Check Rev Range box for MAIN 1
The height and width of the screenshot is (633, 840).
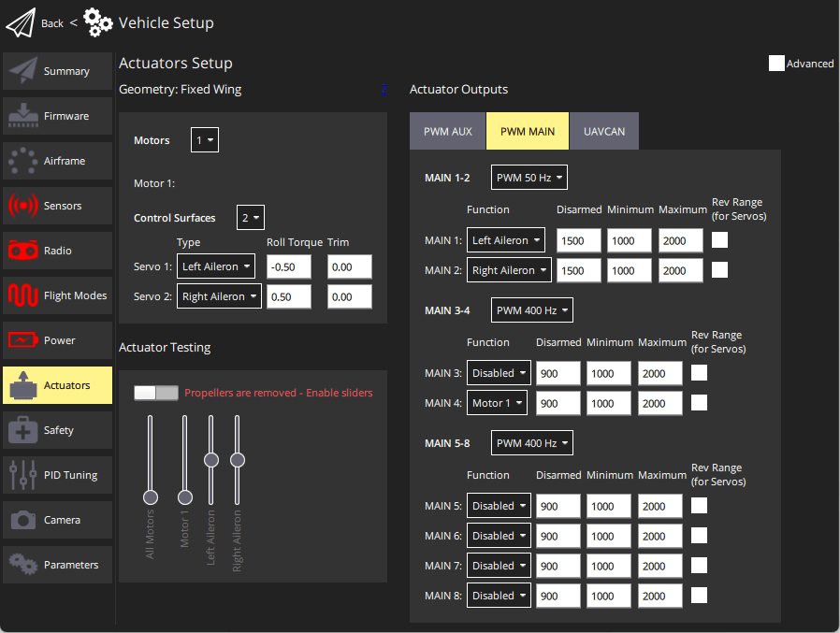(x=719, y=240)
